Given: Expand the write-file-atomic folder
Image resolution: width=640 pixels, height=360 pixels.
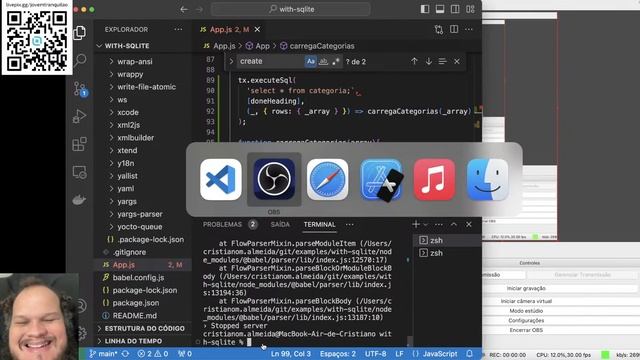Looking at the screenshot, I should tap(147, 87).
